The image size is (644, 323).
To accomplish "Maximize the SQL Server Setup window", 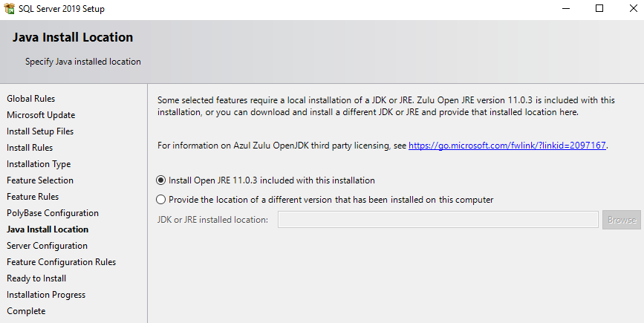I will (599, 9).
